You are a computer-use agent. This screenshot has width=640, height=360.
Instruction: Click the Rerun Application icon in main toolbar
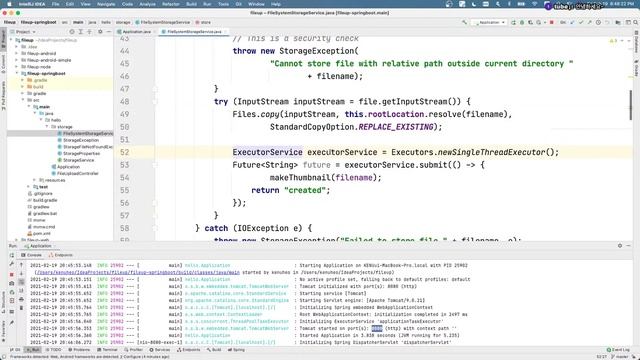[x=513, y=22]
